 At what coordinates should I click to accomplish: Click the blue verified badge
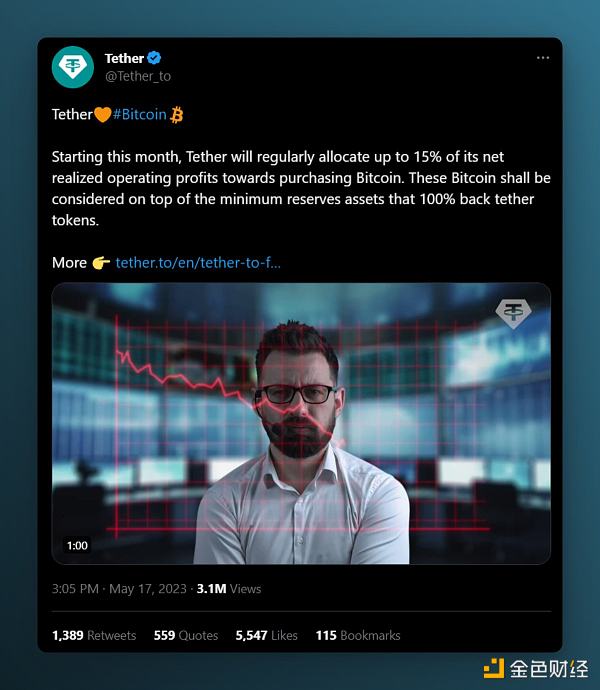point(155,58)
